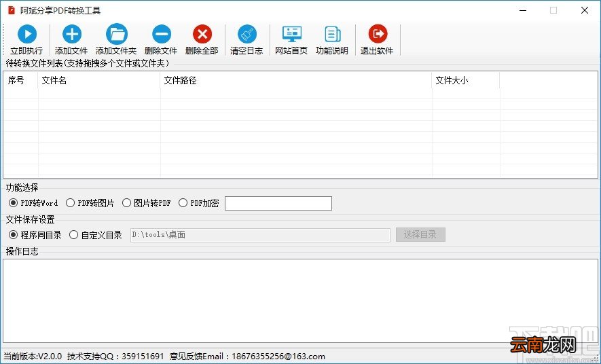The height and width of the screenshot is (364, 601).
Task: Click the app logo in title bar
Action: [12, 10]
